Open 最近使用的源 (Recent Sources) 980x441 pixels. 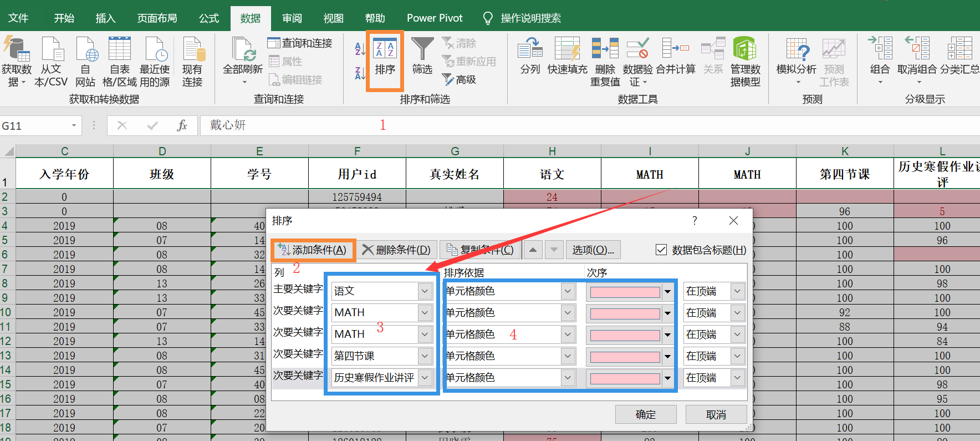(x=155, y=62)
